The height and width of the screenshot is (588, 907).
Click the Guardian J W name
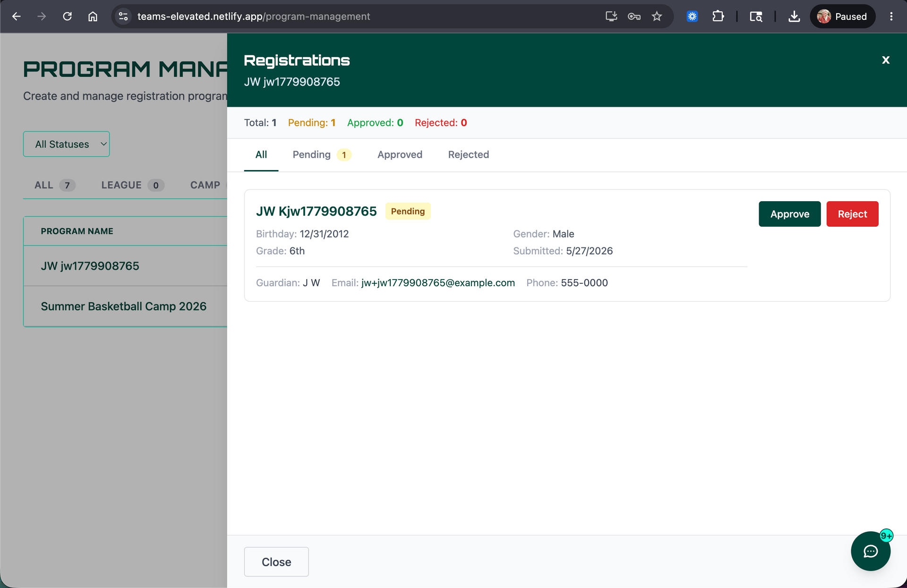tap(311, 282)
